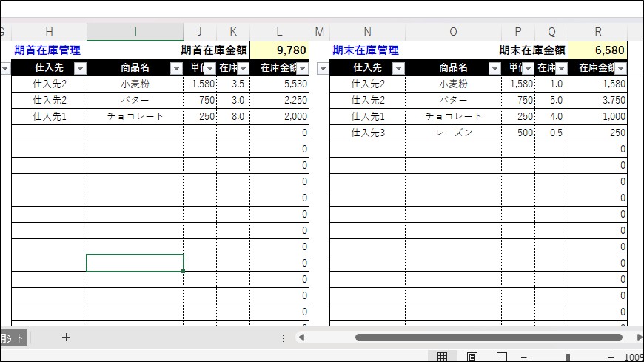Switch to Page Layout view
The width and height of the screenshot is (644, 362).
(x=472, y=357)
